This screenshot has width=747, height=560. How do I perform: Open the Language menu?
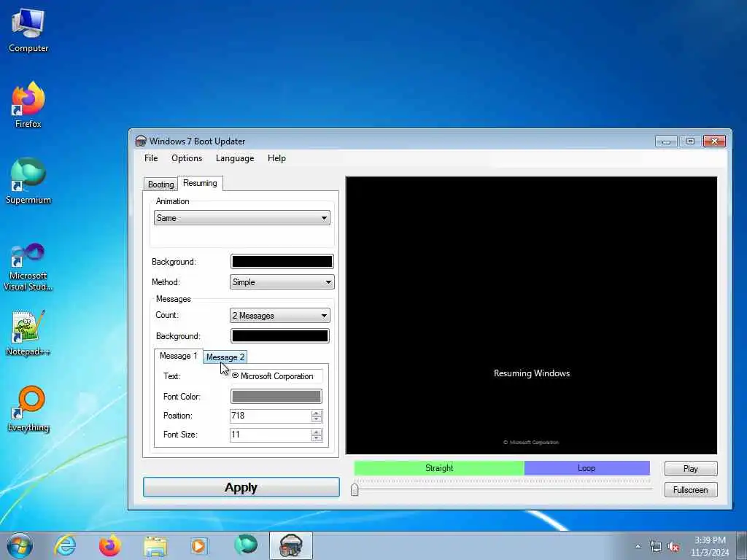coord(235,158)
